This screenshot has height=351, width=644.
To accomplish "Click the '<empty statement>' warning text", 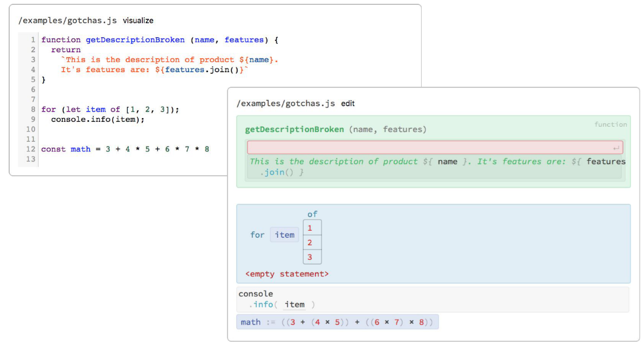I will click(x=287, y=274).
